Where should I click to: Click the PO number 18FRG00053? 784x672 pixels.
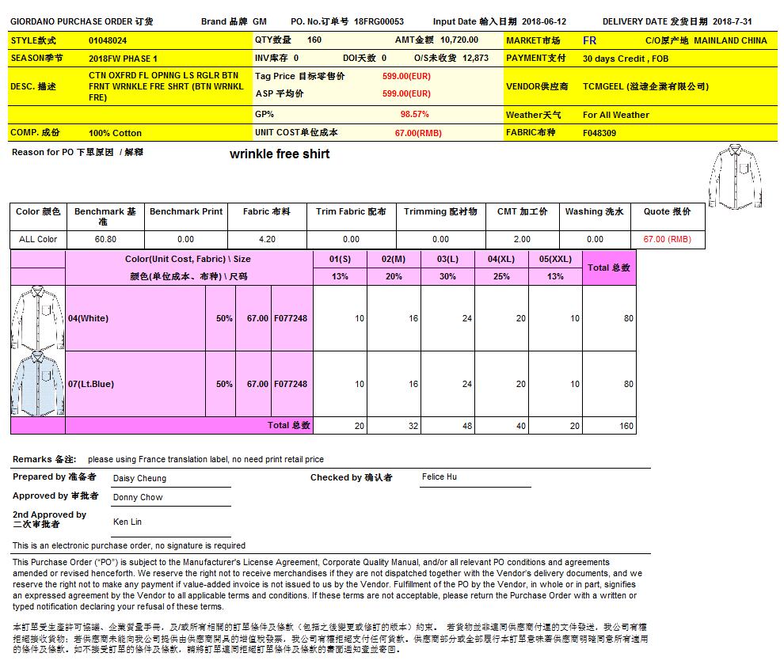coord(379,22)
